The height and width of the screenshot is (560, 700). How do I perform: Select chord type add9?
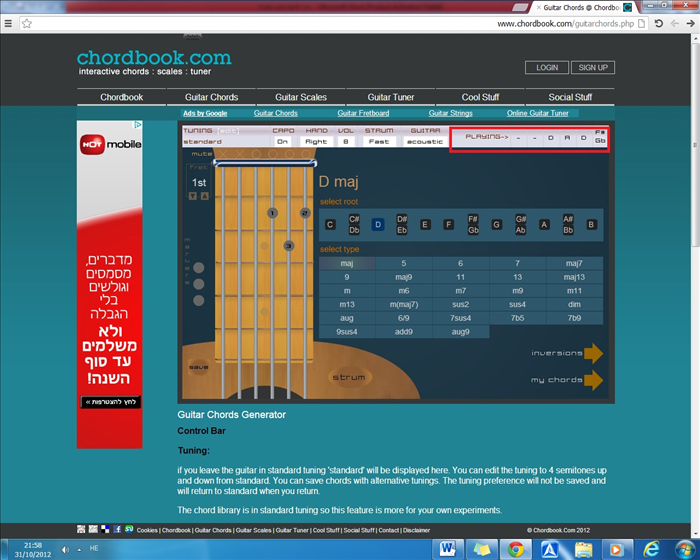point(404,332)
